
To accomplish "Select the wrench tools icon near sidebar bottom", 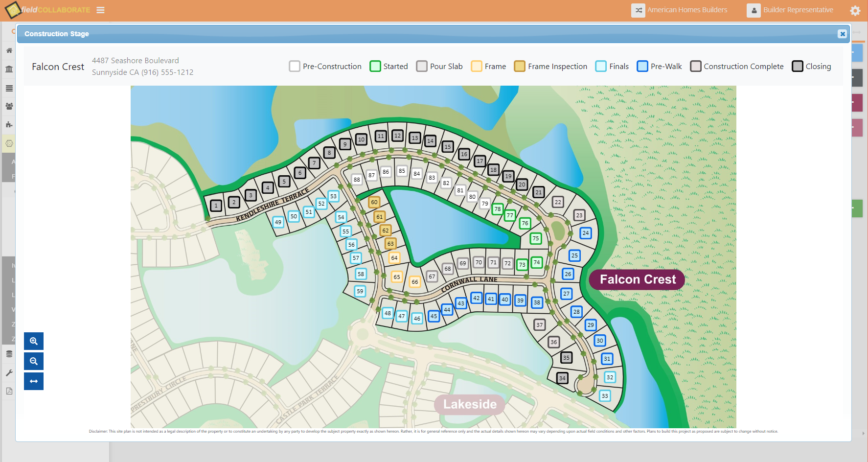I will [9, 372].
